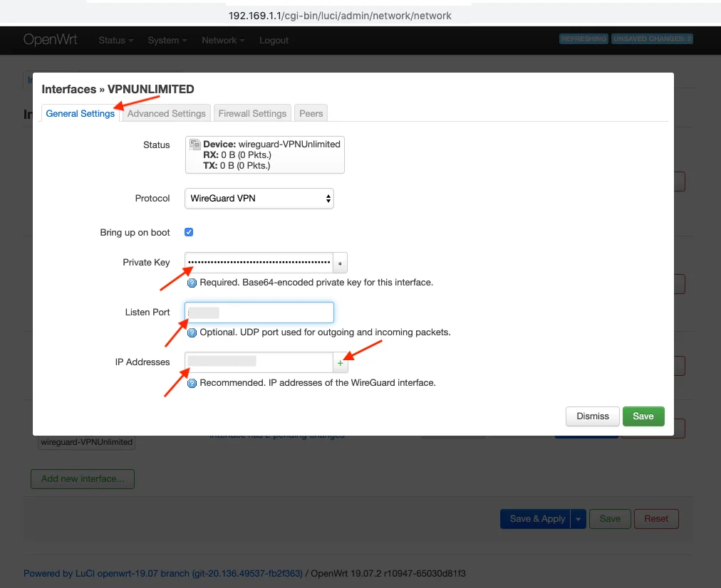Open the Protocol WireGuard VPN dropdown
Viewport: 721px width, 588px height.
click(x=259, y=199)
